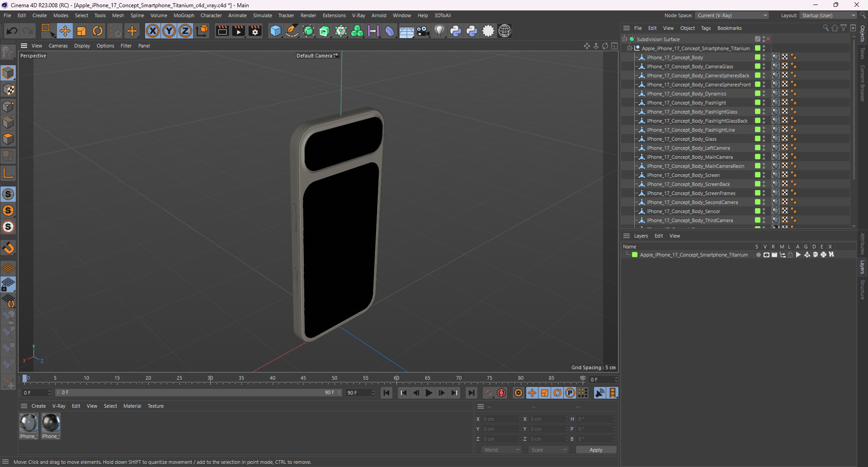The width and height of the screenshot is (868, 467).
Task: Open Object manager Tags menu
Action: tap(706, 28)
